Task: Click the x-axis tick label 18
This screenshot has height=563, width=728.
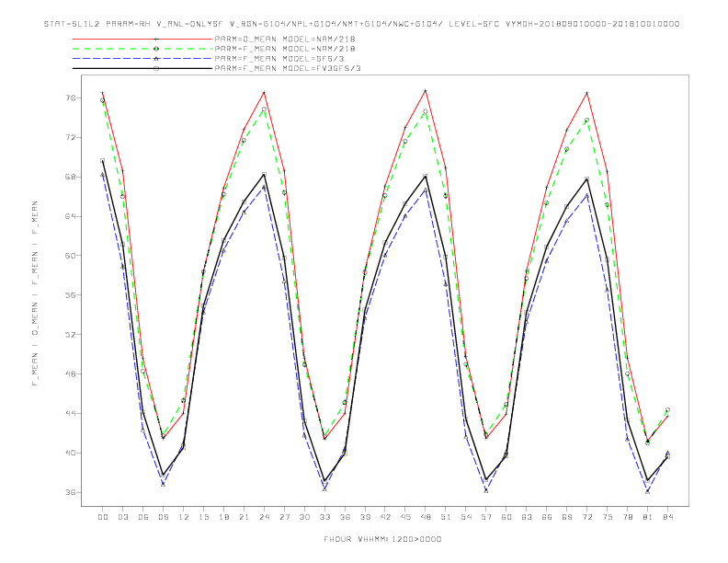Action: pos(223,517)
